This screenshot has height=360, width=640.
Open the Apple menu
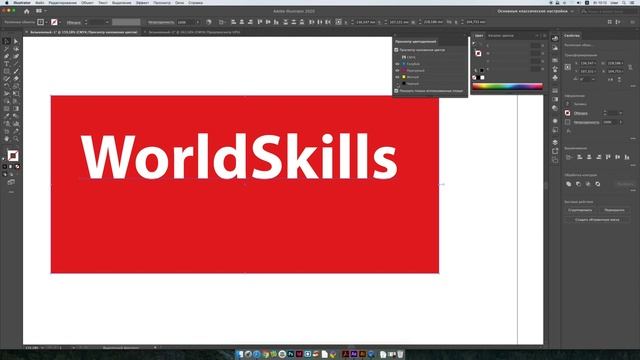tap(7, 2)
